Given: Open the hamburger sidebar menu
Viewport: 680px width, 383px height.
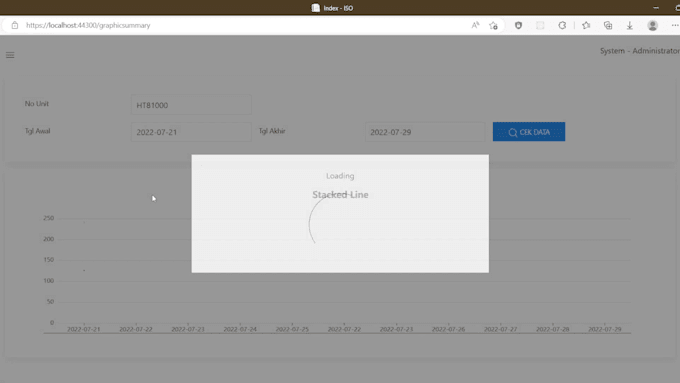Looking at the screenshot, I should 10,55.
